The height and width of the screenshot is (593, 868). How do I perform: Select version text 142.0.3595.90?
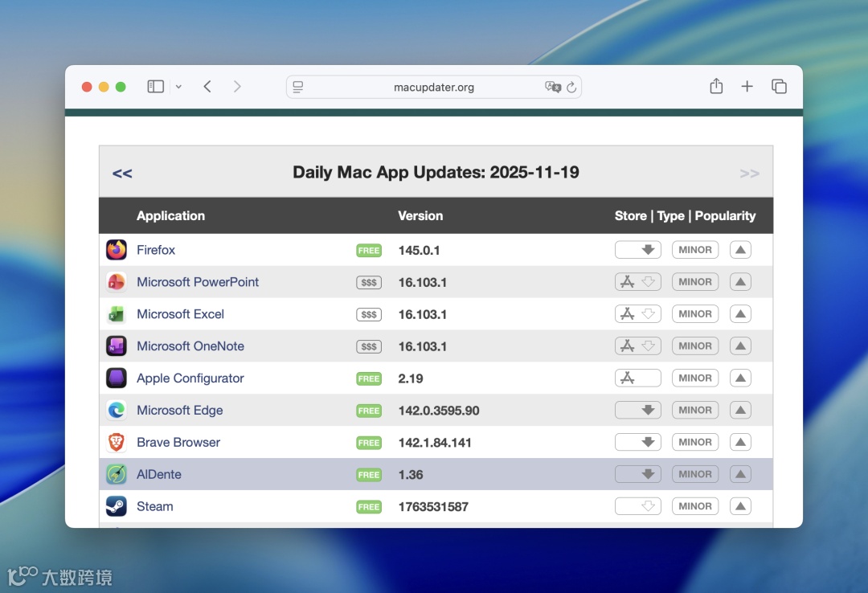[x=439, y=411]
